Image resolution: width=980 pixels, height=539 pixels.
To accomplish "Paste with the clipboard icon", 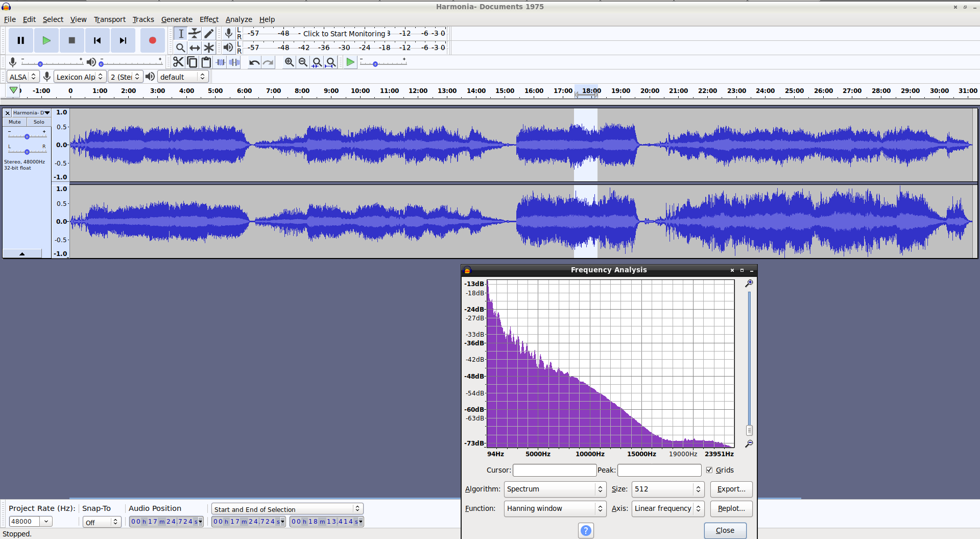I will [x=206, y=62].
